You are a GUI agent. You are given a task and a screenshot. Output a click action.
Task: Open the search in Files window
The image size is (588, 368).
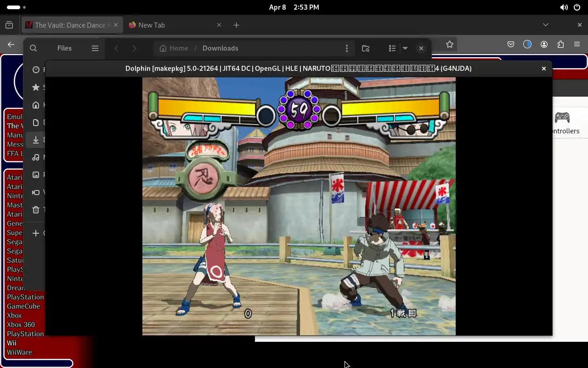[33, 48]
